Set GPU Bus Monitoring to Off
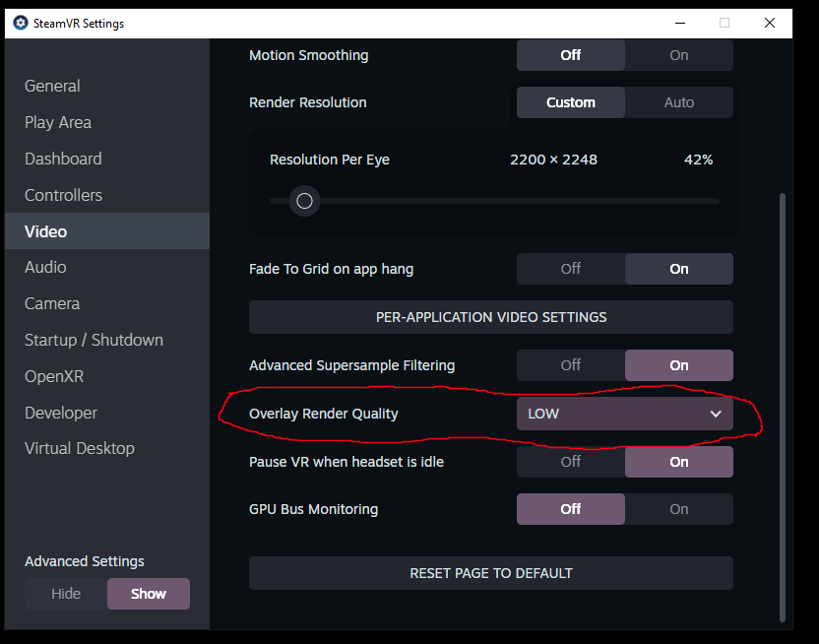Screen dimensions: 819x644 (x=570, y=509)
